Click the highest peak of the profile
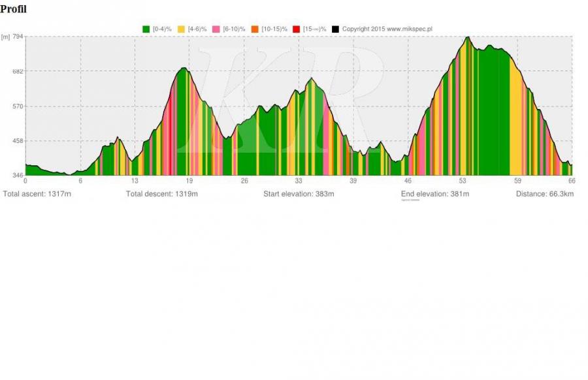 point(467,38)
